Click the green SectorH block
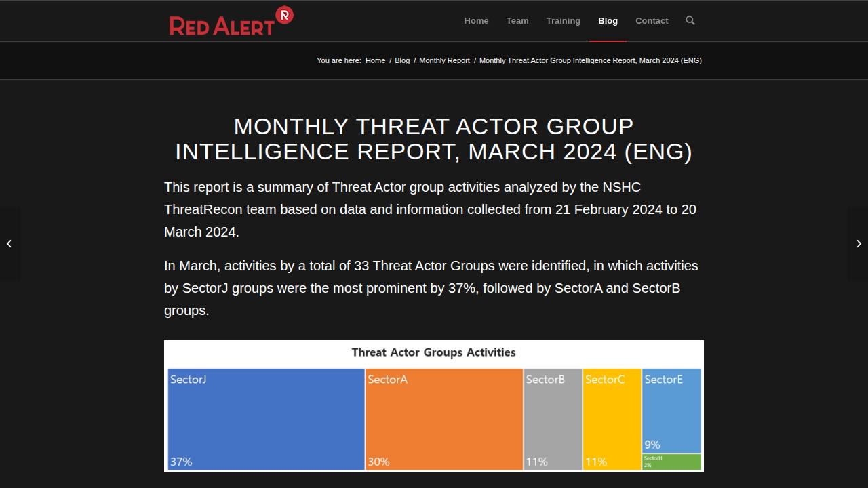Viewport: 868px width, 488px height. pos(671,462)
